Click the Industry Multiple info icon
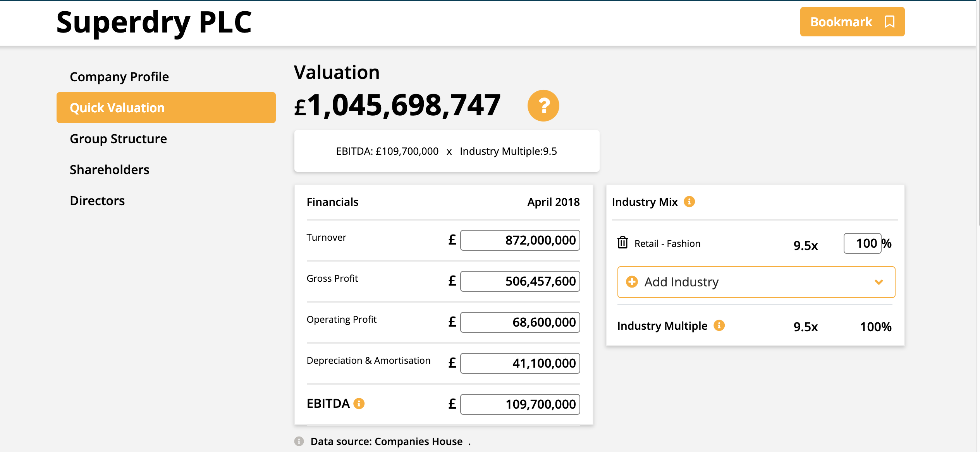 (719, 325)
